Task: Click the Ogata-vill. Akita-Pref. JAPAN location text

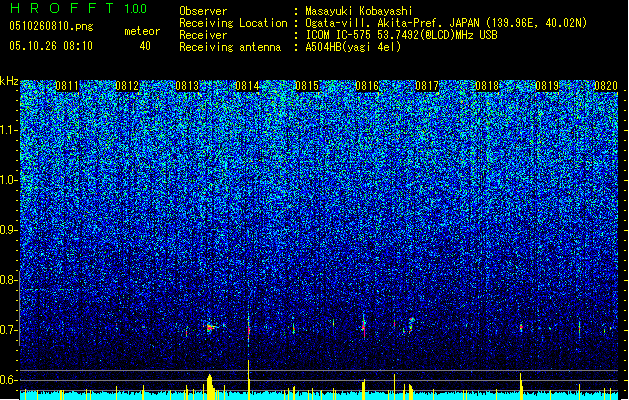Action: [x=446, y=23]
